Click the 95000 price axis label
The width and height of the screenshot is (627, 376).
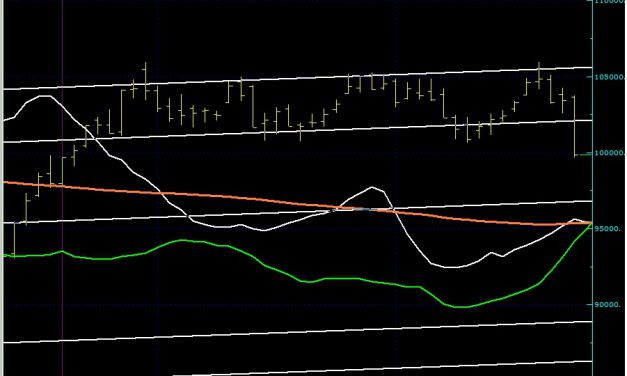pyautogui.click(x=607, y=229)
